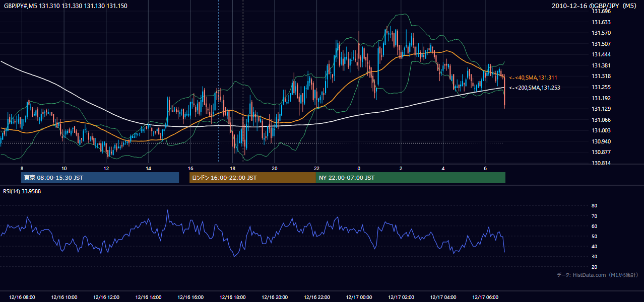The height and width of the screenshot is (302, 644).
Task: Click price axis value 130.814
Action: (601, 163)
